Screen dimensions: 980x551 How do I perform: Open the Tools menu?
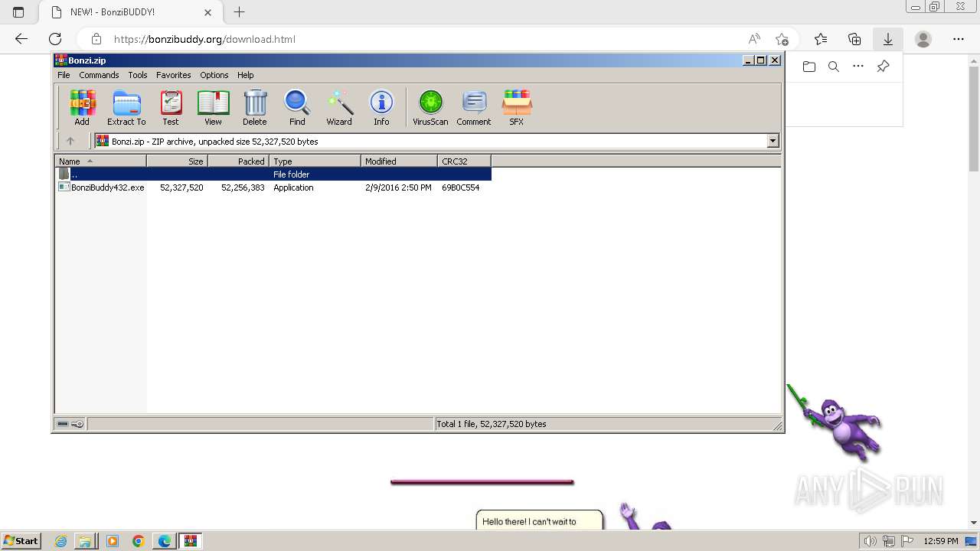tap(138, 75)
